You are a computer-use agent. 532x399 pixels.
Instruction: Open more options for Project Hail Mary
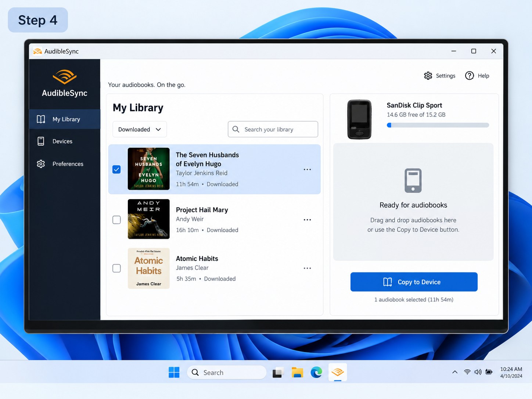point(307,220)
